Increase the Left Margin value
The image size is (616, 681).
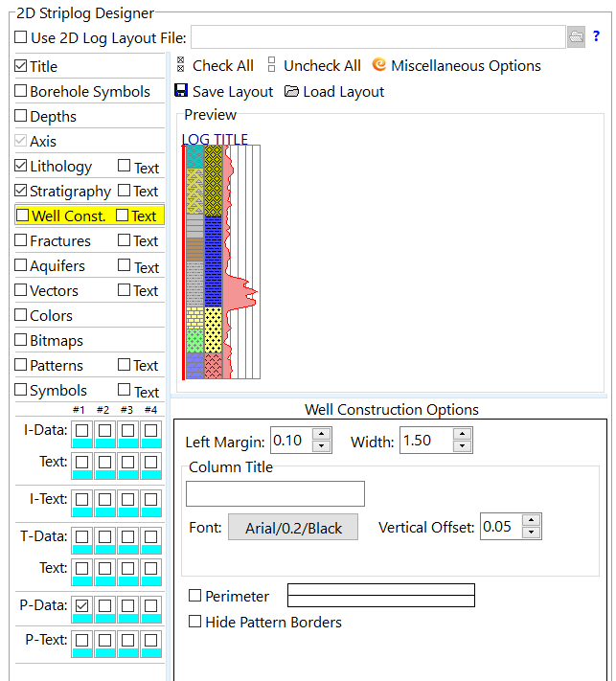click(322, 435)
